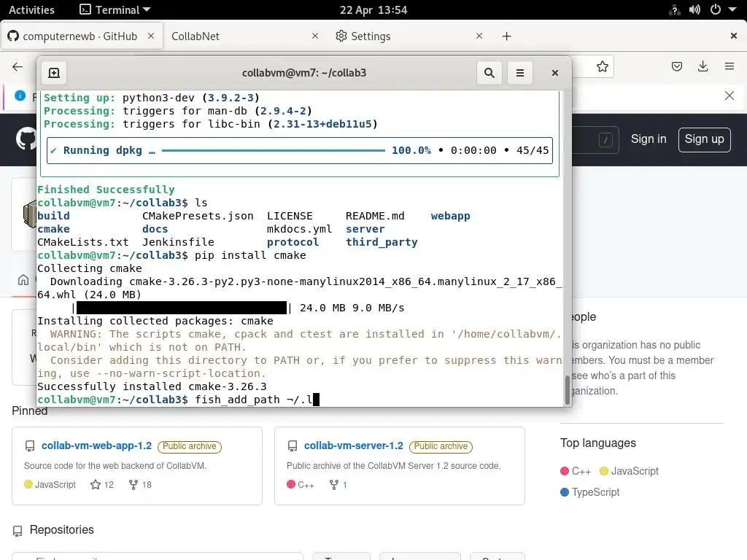Screen dimensions: 747x560
Task: Click the 'Pinned' section heading
Action: pyautogui.click(x=29, y=411)
